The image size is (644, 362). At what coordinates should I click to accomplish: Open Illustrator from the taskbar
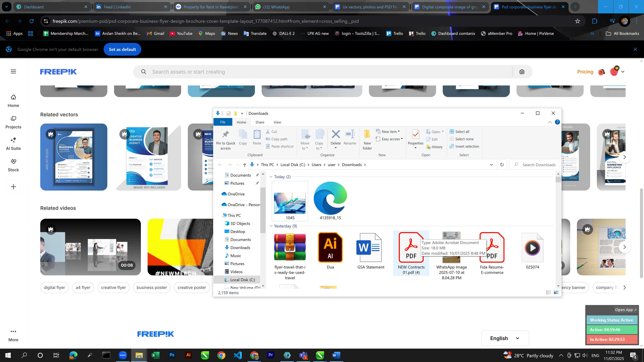[188, 355]
